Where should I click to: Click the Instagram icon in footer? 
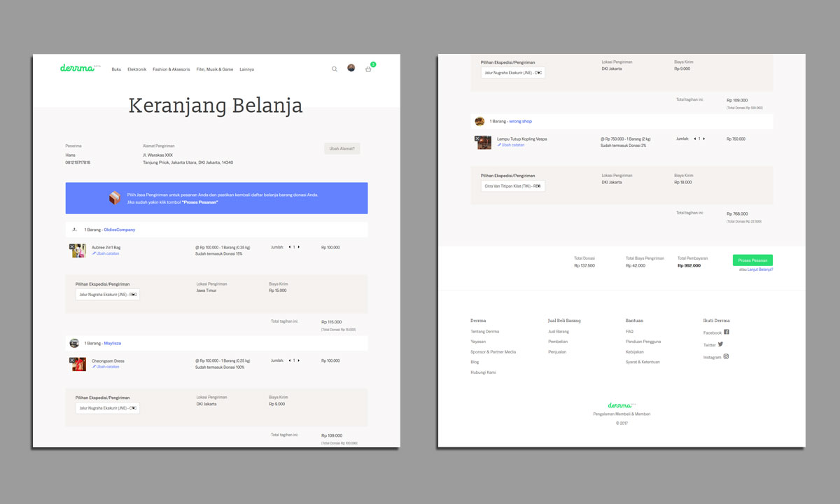(726, 356)
